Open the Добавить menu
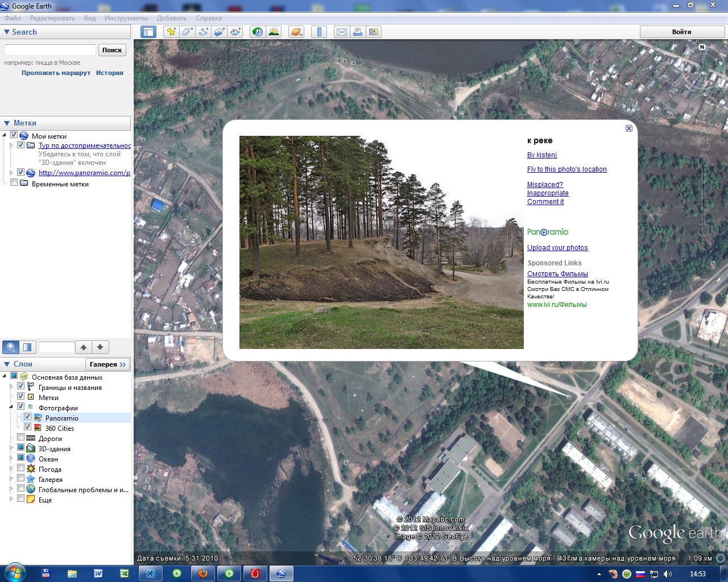The image size is (728, 582). click(171, 18)
